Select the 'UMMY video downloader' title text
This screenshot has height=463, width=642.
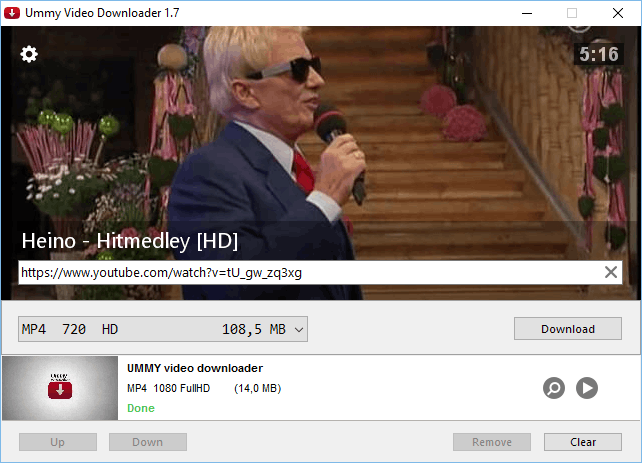pos(195,368)
